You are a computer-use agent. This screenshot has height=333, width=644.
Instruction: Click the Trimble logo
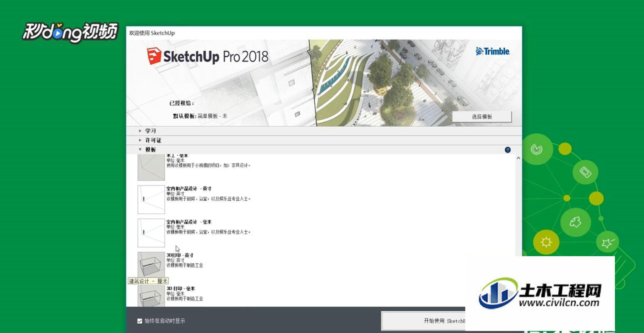click(x=493, y=51)
